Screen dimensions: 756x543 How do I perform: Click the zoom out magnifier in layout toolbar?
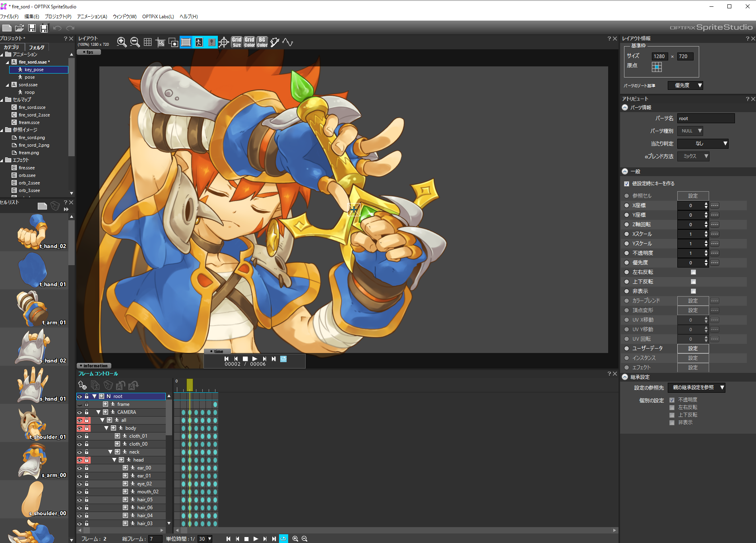[135, 42]
